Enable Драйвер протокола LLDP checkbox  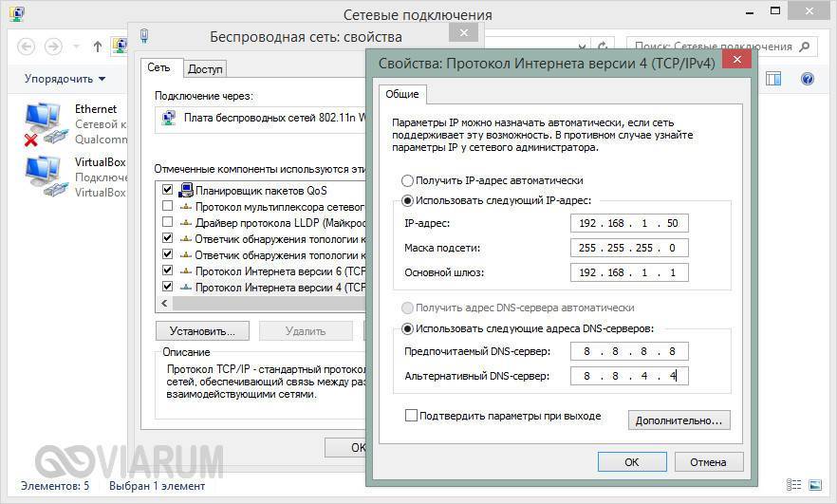click(168, 221)
